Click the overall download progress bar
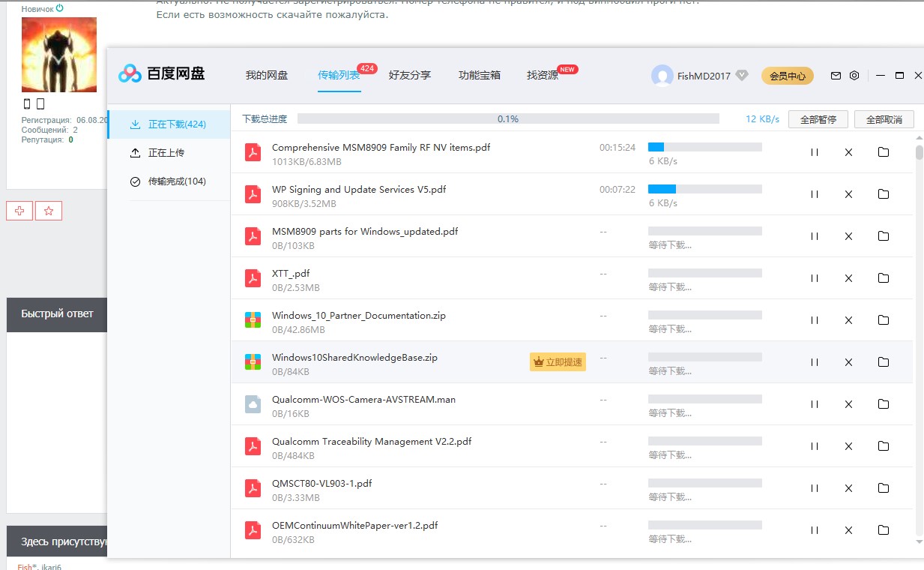 [508, 119]
